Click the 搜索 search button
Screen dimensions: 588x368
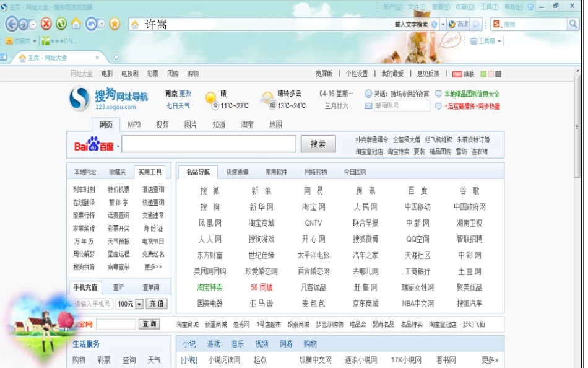(318, 144)
